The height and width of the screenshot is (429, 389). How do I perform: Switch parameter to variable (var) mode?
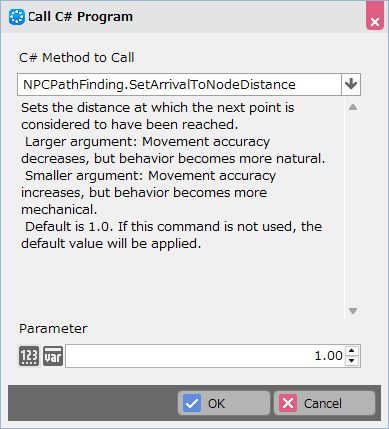(53, 356)
